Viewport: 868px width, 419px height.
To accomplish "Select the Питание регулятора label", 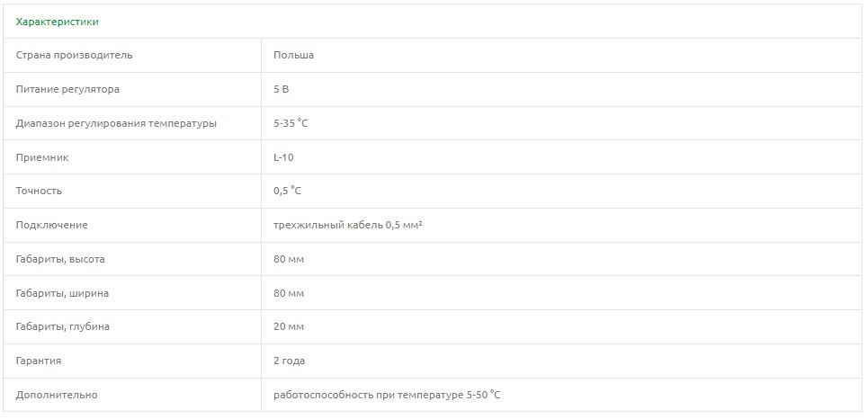I will click(67, 90).
